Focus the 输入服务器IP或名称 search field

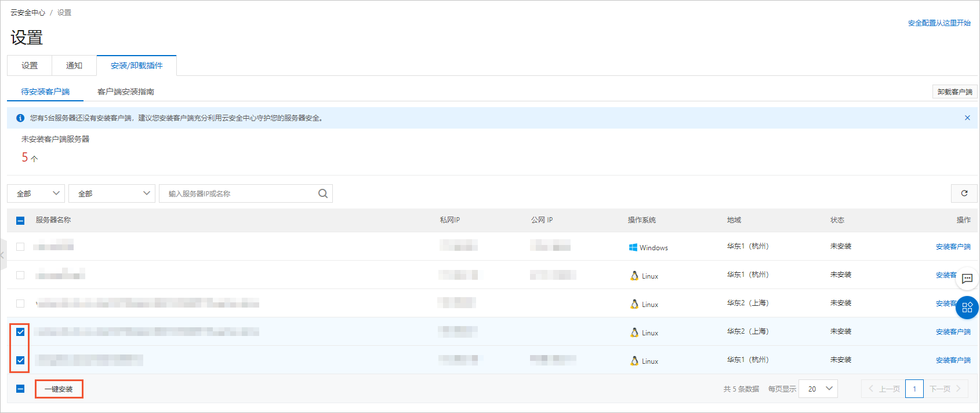pyautogui.click(x=245, y=193)
